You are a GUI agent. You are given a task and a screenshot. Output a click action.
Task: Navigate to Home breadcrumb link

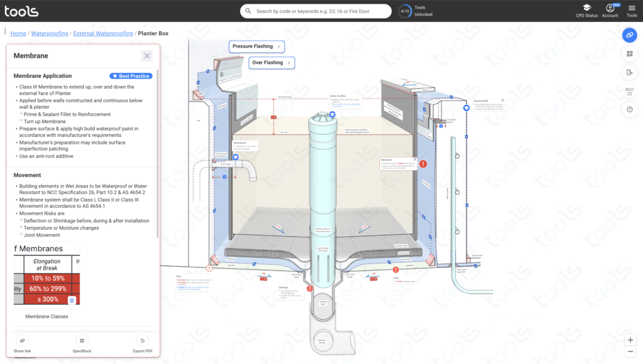tap(18, 33)
